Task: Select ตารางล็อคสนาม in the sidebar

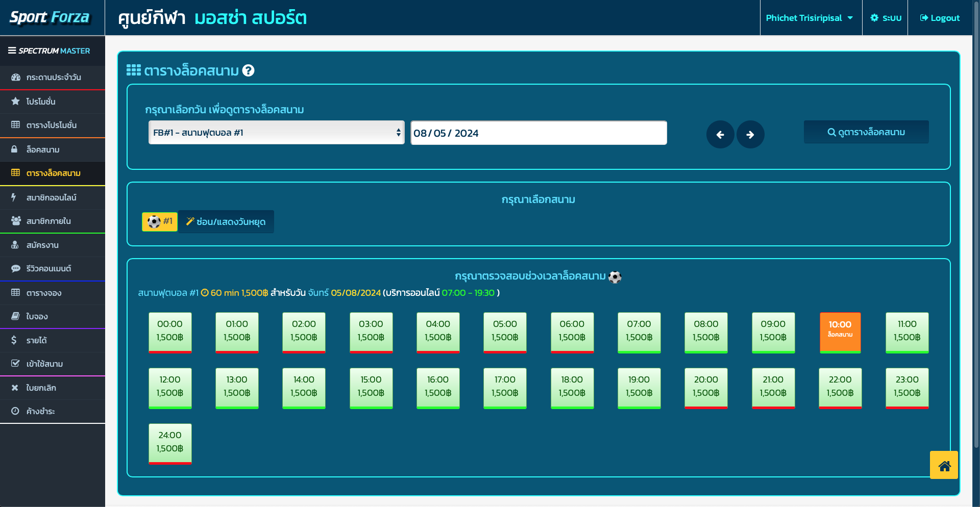Action: pos(53,173)
